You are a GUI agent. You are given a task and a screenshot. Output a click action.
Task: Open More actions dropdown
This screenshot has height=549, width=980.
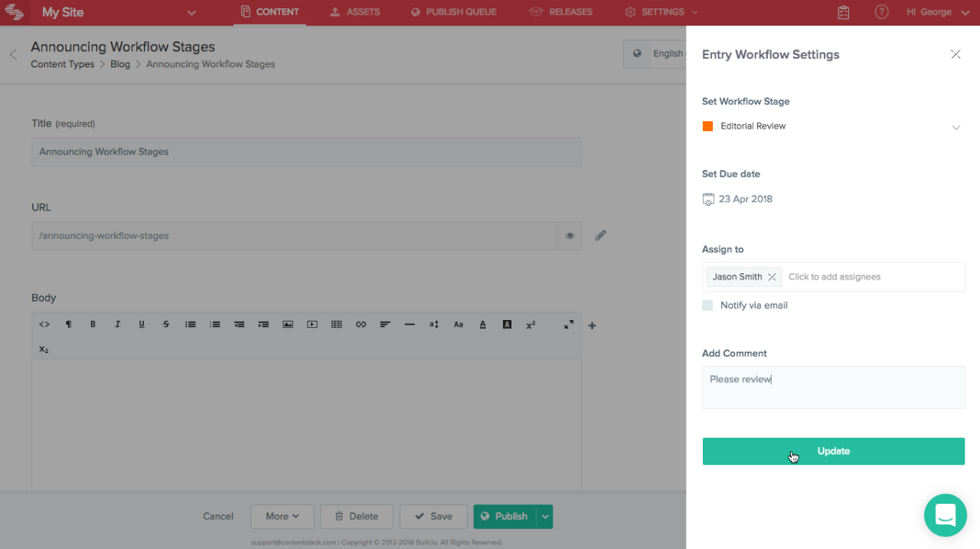283,516
